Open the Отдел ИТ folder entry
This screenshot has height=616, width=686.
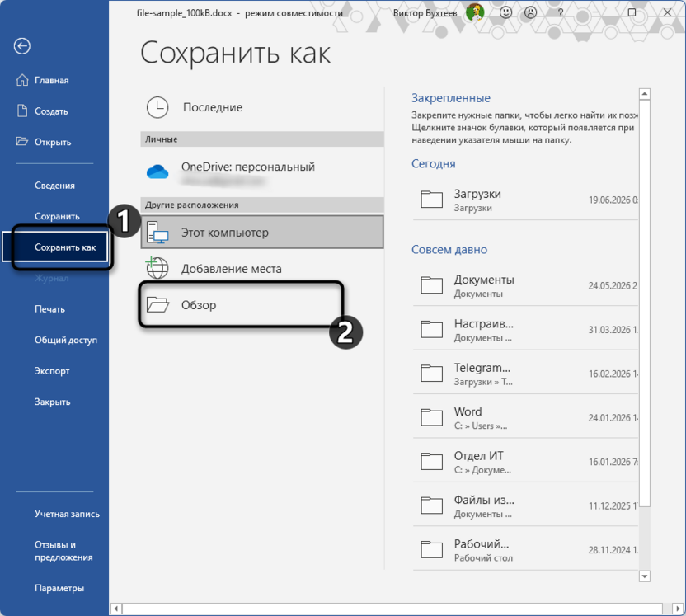[x=525, y=462]
